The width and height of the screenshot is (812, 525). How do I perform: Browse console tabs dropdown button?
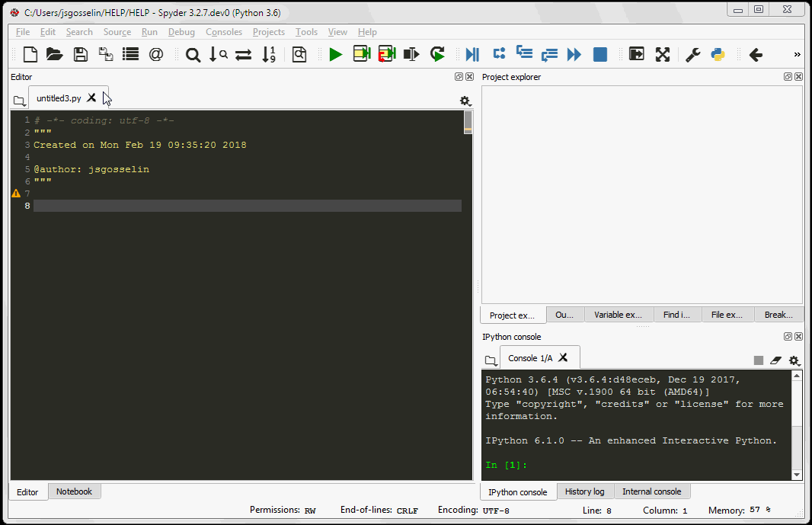coord(491,360)
